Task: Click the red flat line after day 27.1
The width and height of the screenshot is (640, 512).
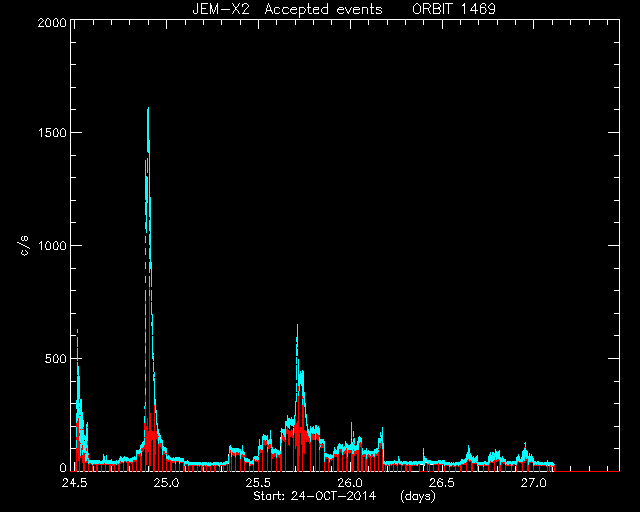Action: (587, 471)
